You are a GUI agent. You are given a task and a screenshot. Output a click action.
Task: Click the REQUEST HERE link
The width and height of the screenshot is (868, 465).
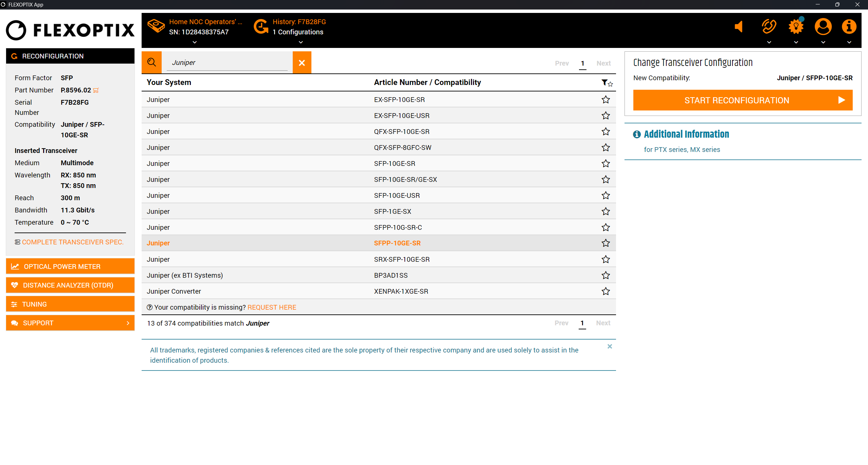pos(272,307)
